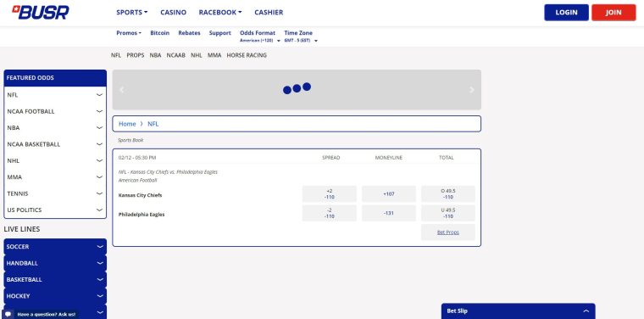This screenshot has width=644, height=319.
Task: Expand the HOCKEY live lines chevron
Action: 100,296
